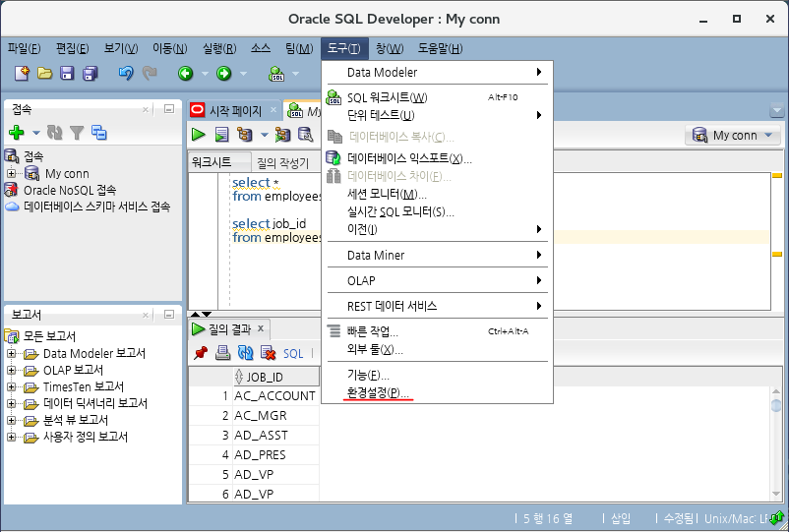
Task: Minimize the 보고서 panel
Action: pos(169,315)
